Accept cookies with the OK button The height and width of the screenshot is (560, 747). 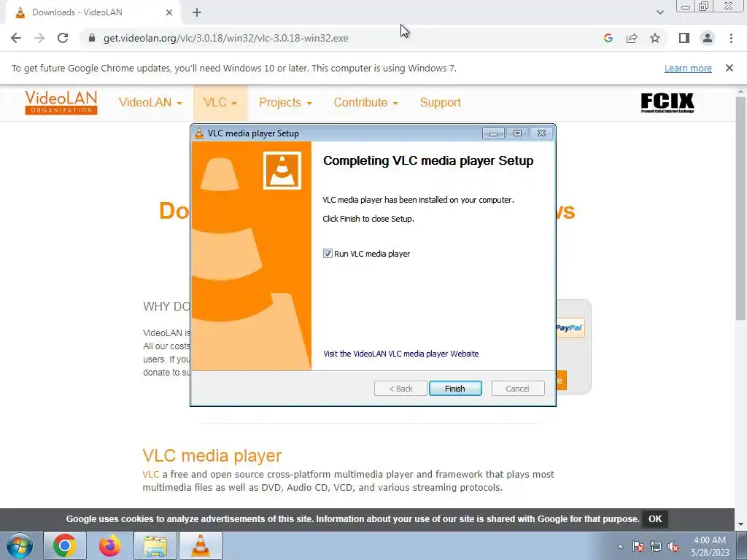(x=655, y=519)
